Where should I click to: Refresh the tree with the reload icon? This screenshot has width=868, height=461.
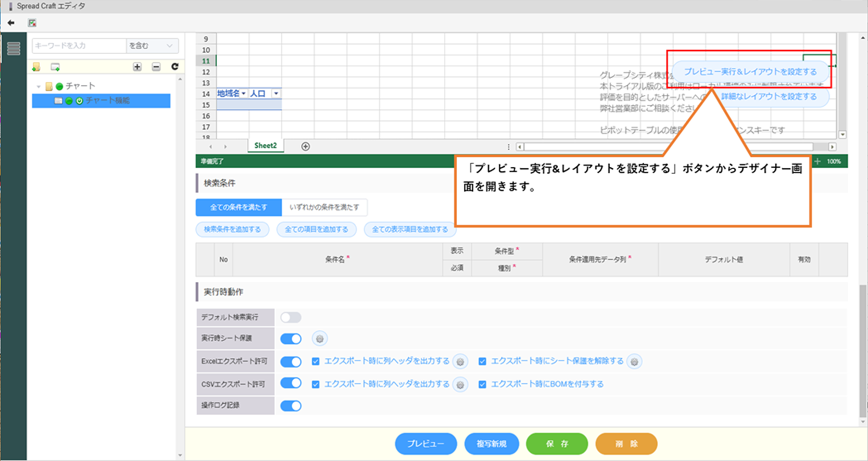coord(174,67)
